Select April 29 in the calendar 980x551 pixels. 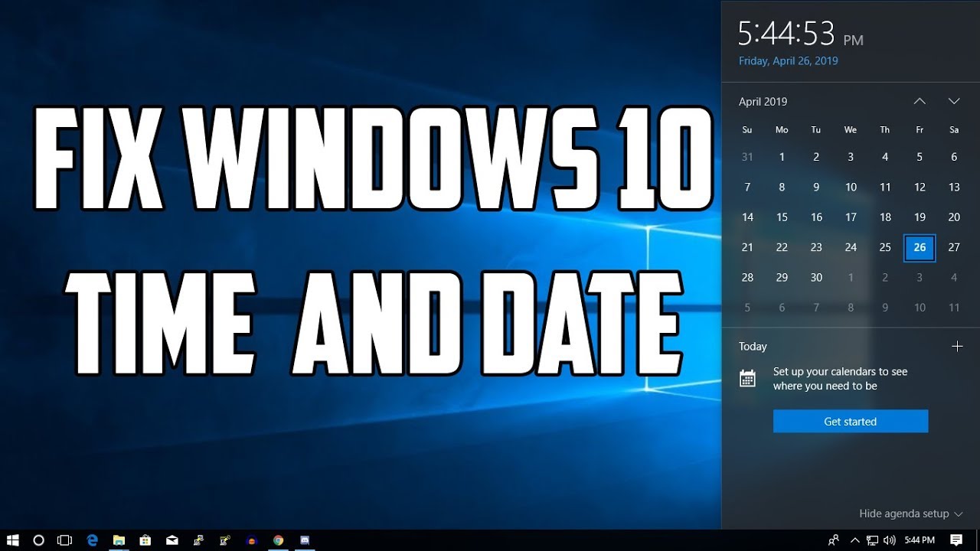[x=782, y=278]
